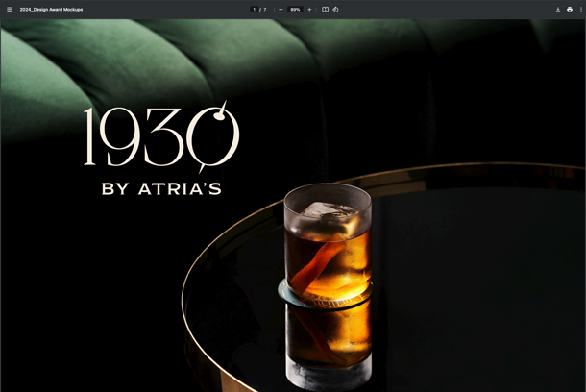Print the document
Viewport: 586px width, 392px height.
(x=570, y=10)
